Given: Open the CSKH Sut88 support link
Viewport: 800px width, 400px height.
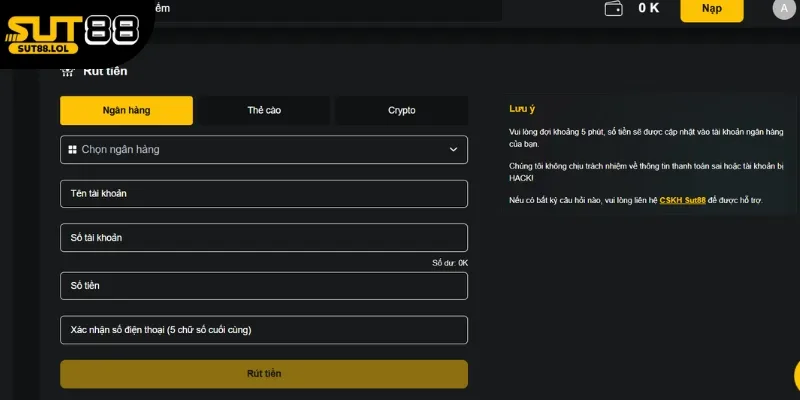Looking at the screenshot, I should tap(682, 201).
